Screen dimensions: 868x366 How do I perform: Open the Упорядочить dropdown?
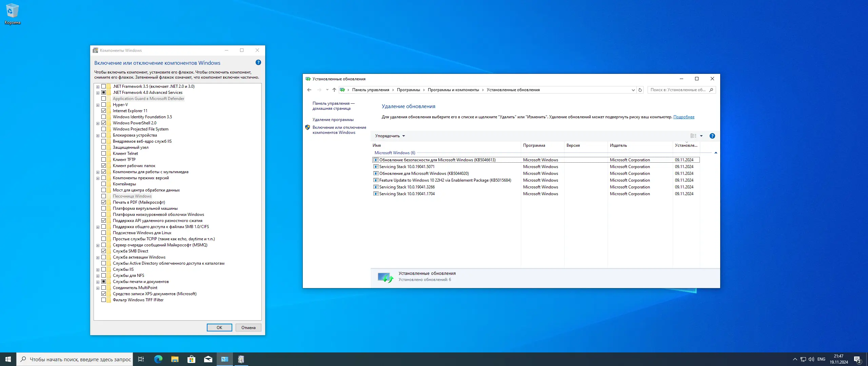click(x=390, y=136)
